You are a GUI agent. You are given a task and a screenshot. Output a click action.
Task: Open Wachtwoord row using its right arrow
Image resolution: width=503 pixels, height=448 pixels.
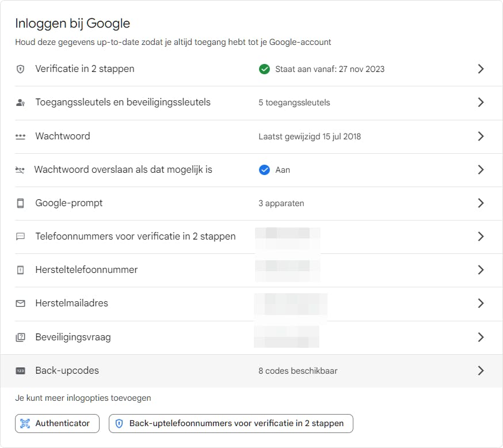click(481, 136)
